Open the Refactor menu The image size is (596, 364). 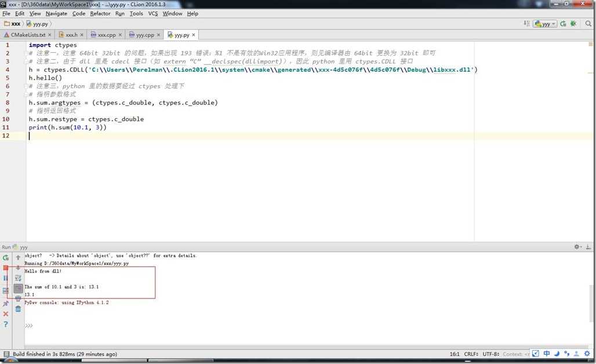click(100, 13)
